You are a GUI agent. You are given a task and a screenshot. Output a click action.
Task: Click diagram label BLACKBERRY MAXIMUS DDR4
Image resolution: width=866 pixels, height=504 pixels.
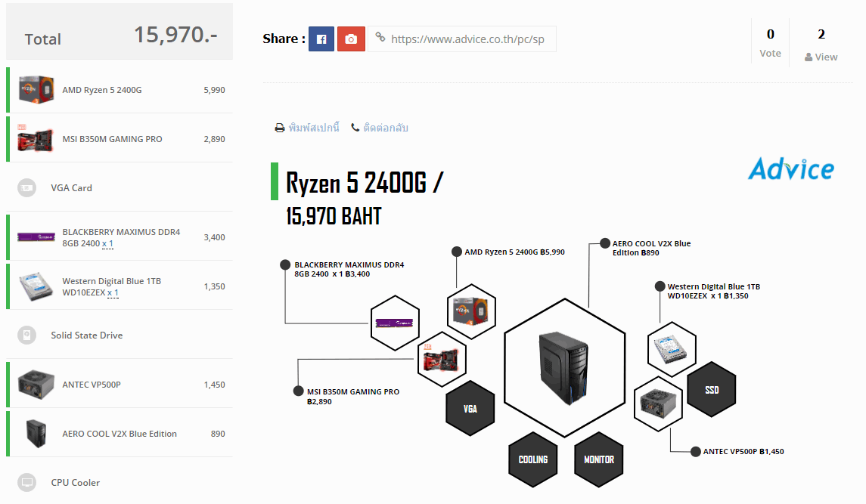pos(349,270)
